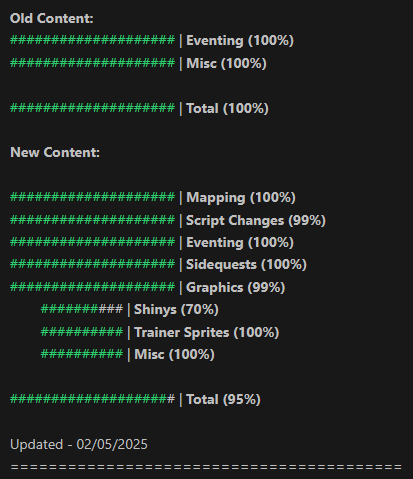Click the Trainer Sprites green hash bar

pyautogui.click(x=82, y=332)
